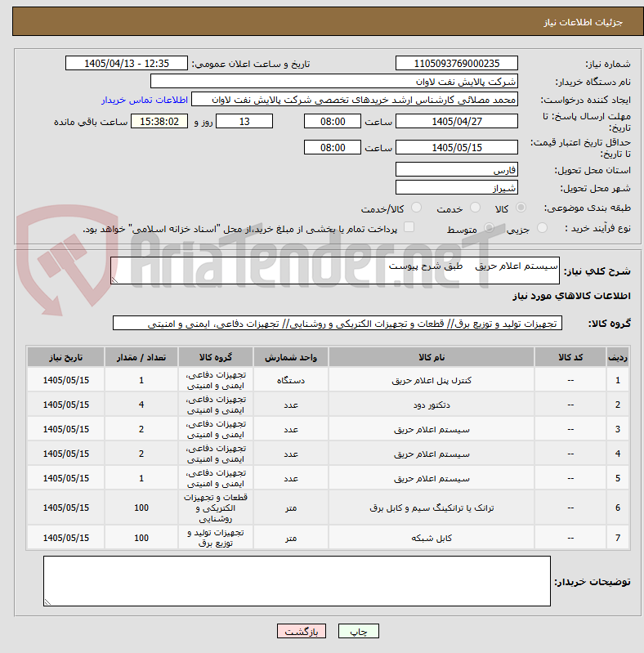Click the remaining days field showing 13

244,121
